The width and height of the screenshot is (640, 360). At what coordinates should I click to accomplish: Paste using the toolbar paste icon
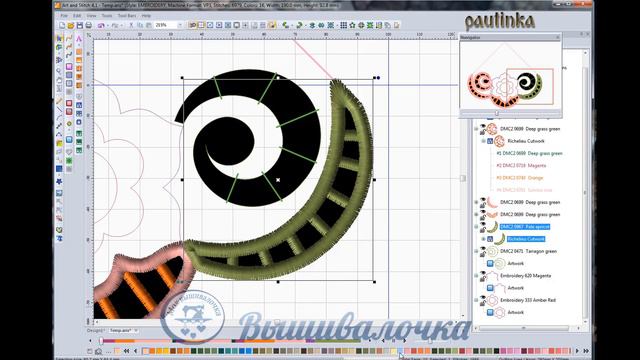click(149, 25)
